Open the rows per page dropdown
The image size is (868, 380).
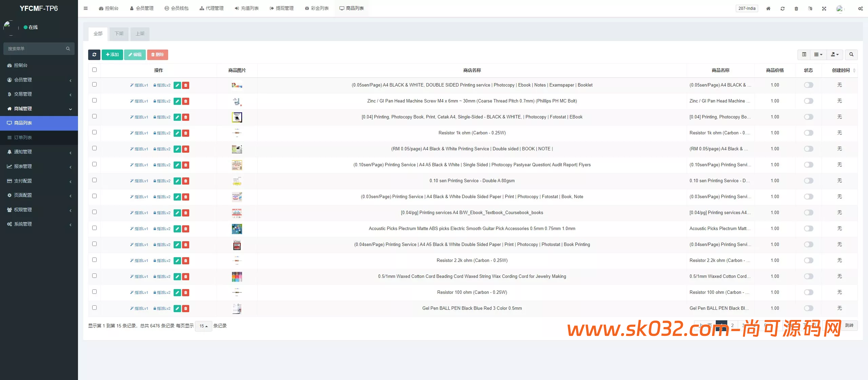pos(203,326)
